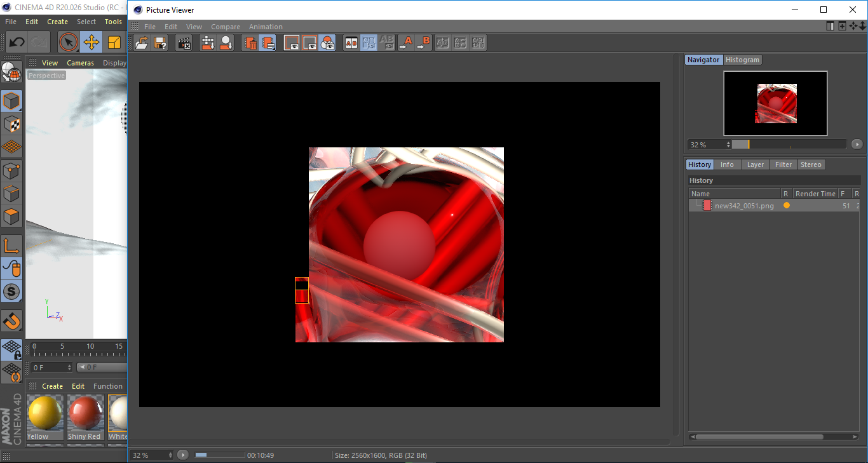
Task: Select the Shiny Red material swatch
Action: [x=85, y=417]
